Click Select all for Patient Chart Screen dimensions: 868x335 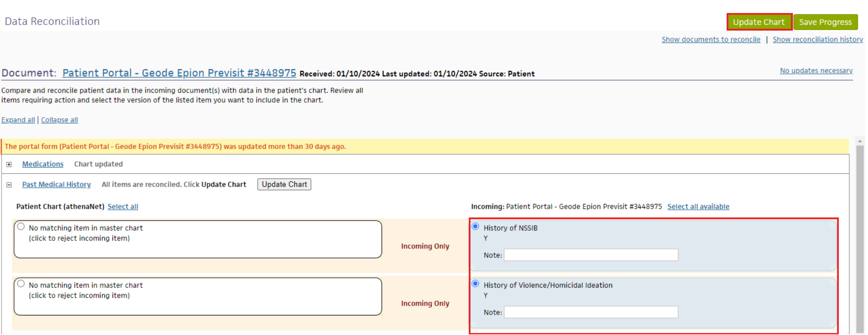(x=123, y=207)
